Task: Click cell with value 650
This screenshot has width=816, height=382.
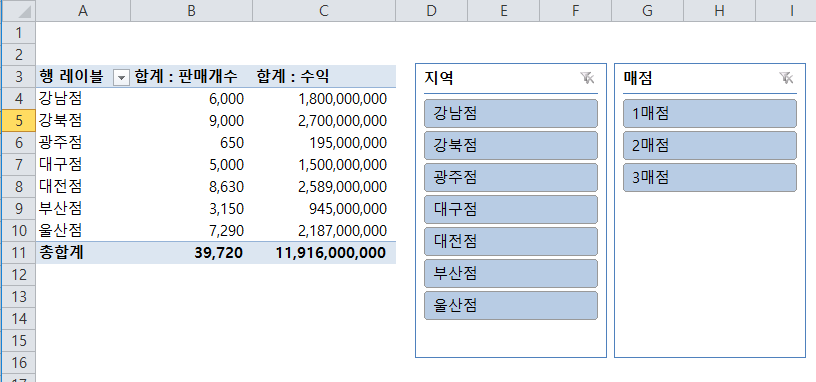Action: [192, 143]
